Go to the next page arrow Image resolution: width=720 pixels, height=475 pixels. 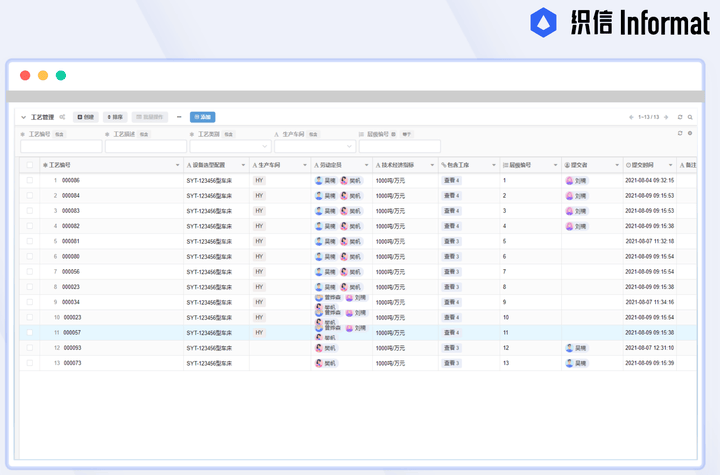(666, 117)
